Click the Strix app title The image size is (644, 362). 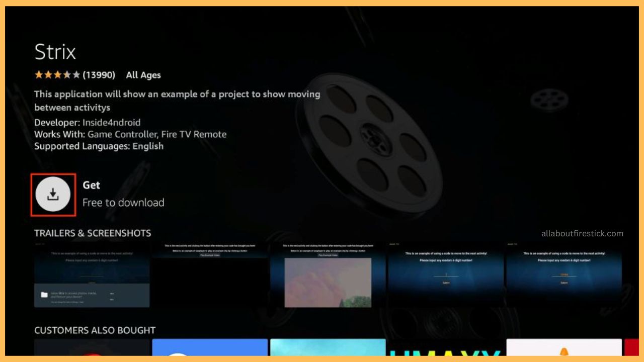point(55,52)
